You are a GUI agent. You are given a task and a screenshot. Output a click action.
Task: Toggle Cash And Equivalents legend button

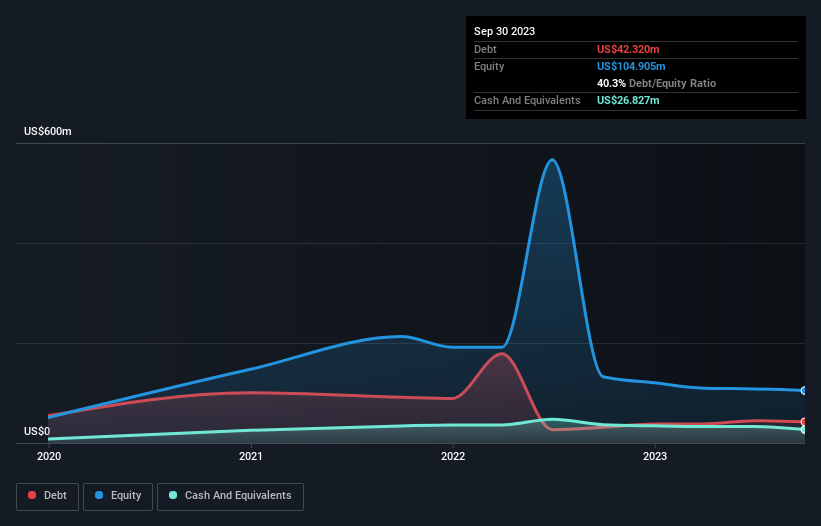230,497
